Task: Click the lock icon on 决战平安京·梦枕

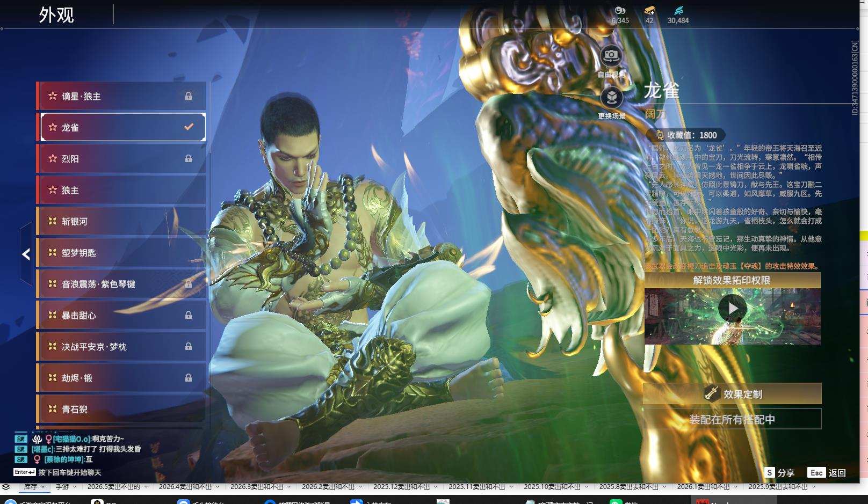Action: pyautogui.click(x=189, y=347)
